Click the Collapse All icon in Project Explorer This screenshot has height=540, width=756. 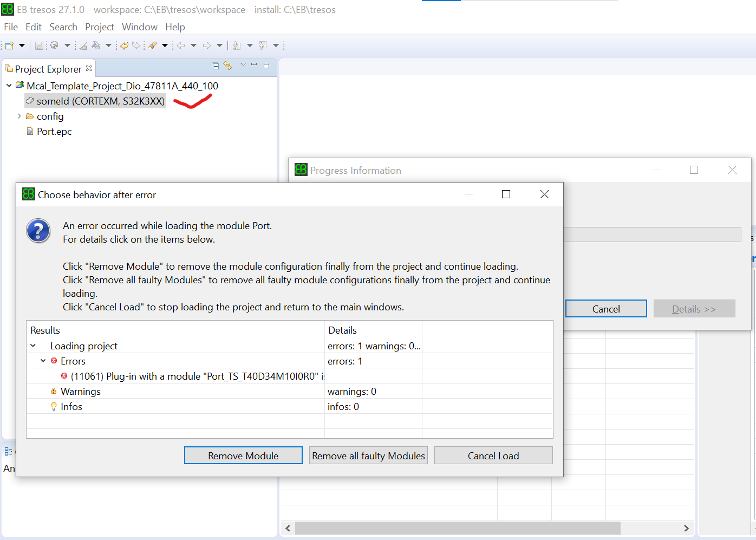click(x=215, y=65)
